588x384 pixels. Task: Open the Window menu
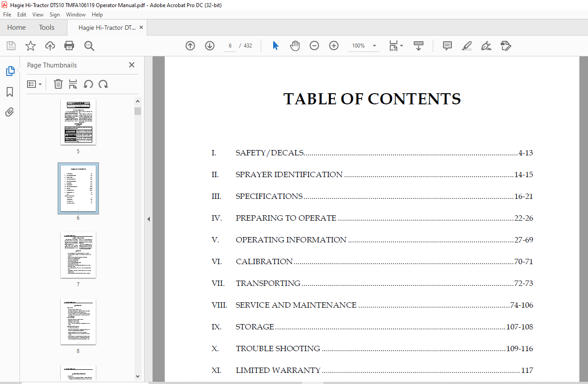[76, 15]
